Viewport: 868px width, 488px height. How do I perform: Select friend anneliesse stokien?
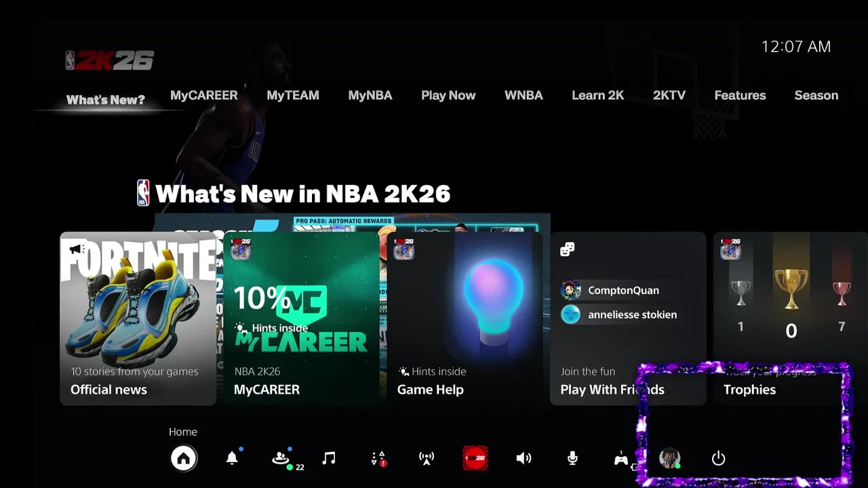[619, 314]
